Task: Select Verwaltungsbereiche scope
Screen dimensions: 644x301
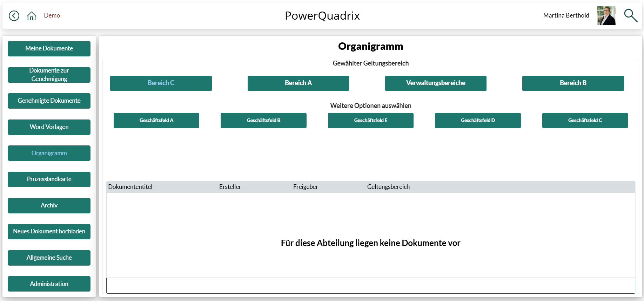Action: [436, 83]
